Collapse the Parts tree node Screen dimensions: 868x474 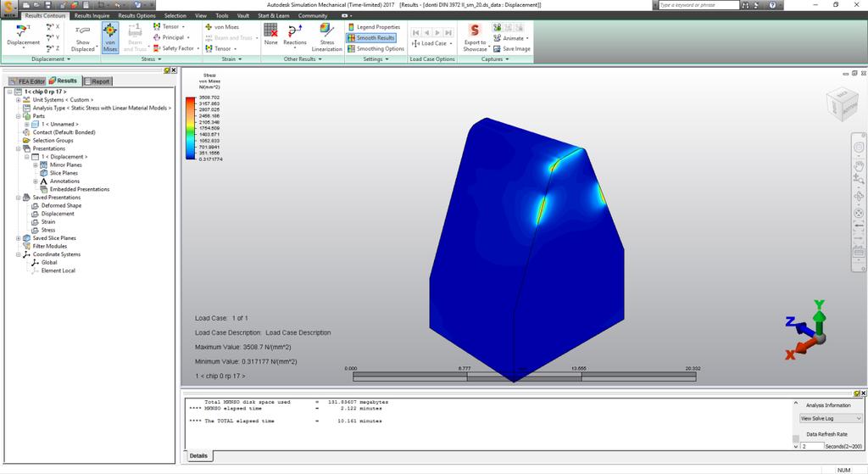[x=18, y=116]
